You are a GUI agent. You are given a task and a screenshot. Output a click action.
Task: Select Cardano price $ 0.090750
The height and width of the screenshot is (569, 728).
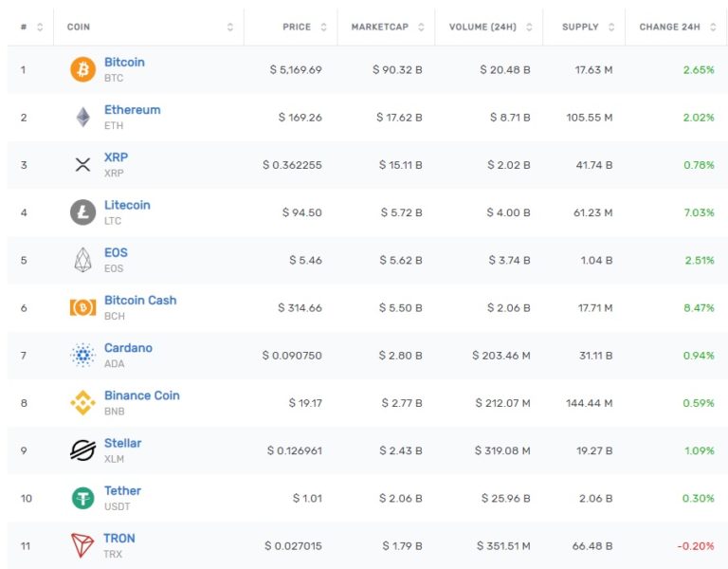click(292, 356)
